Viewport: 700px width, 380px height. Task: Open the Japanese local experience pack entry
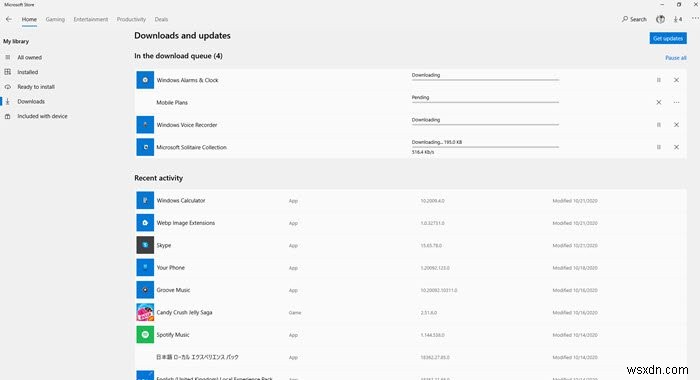tap(197, 357)
